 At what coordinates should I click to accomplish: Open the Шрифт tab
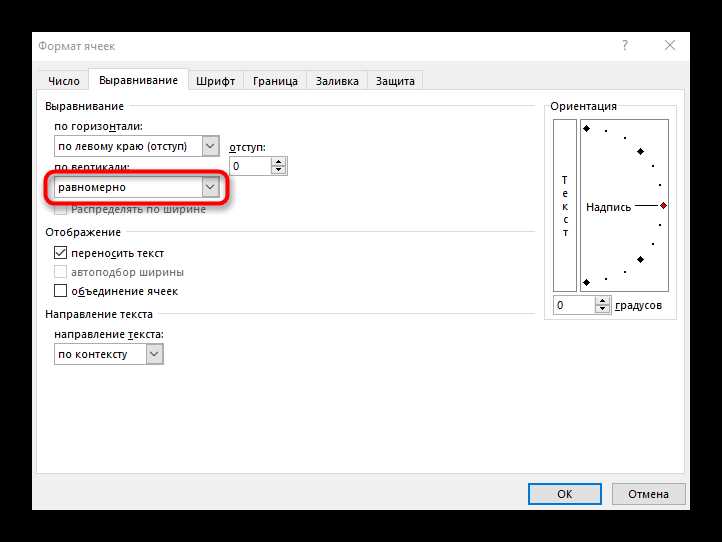coord(215,81)
